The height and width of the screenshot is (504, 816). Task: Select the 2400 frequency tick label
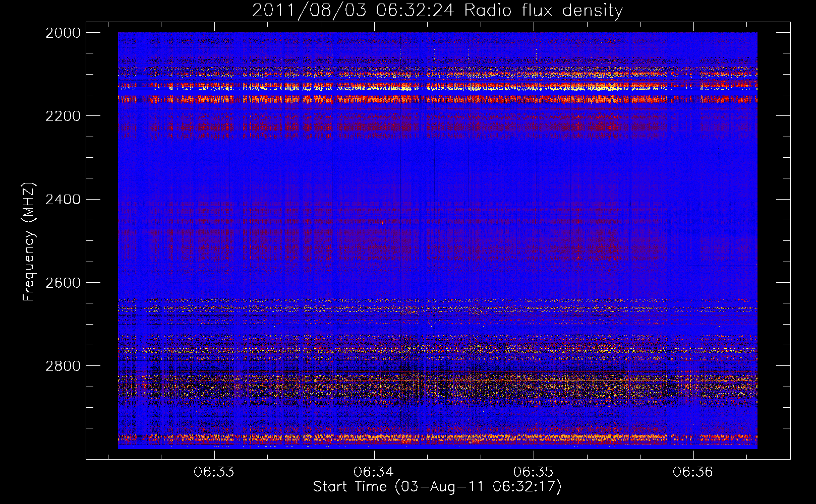(x=63, y=200)
